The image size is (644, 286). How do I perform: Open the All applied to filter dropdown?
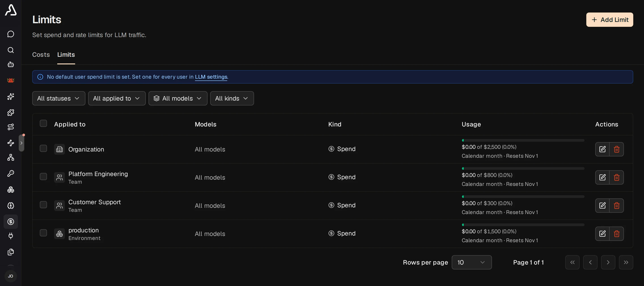[117, 98]
